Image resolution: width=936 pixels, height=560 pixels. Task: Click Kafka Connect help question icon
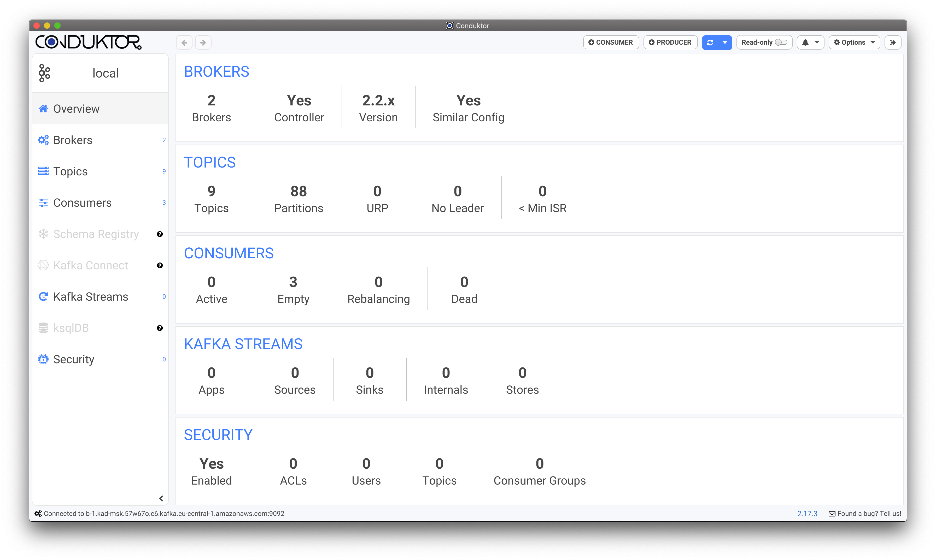pyautogui.click(x=160, y=266)
